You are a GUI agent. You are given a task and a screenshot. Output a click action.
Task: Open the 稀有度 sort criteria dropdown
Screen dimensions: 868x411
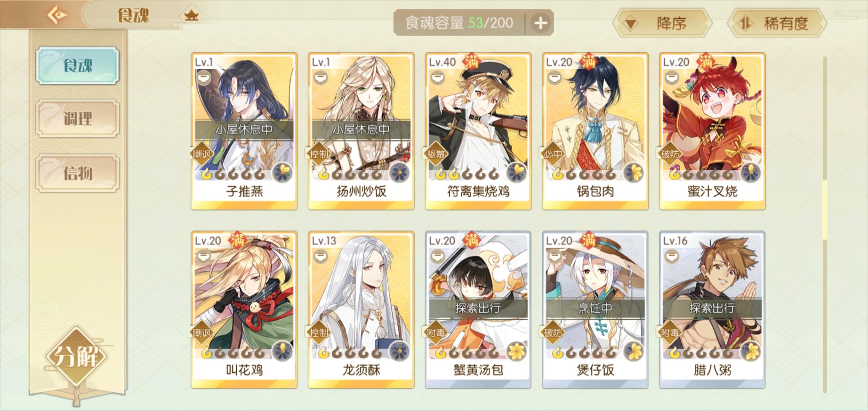(777, 23)
